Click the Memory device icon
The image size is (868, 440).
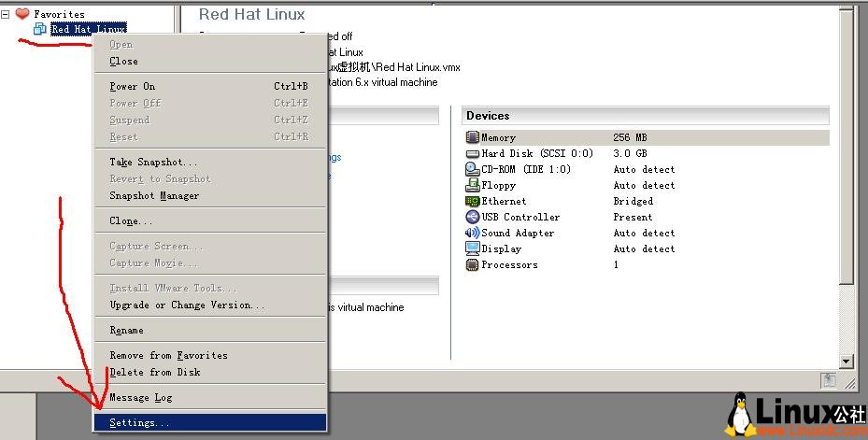(x=472, y=137)
